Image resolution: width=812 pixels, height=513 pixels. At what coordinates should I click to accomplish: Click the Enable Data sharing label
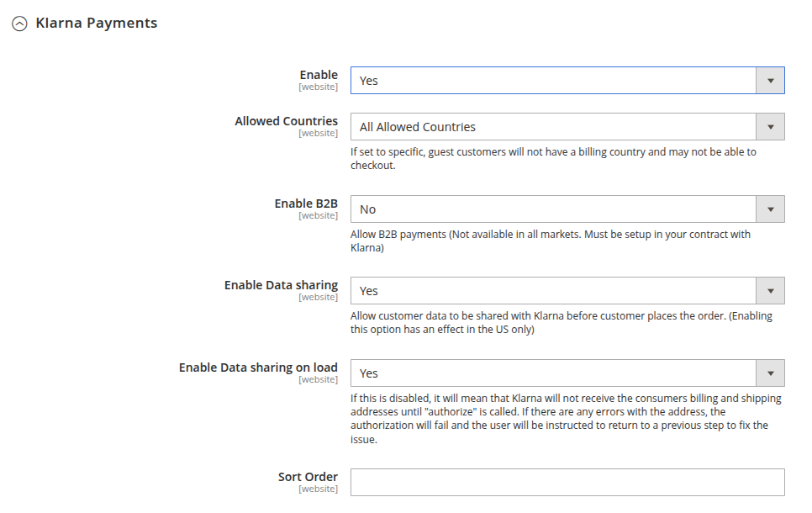[x=281, y=285]
